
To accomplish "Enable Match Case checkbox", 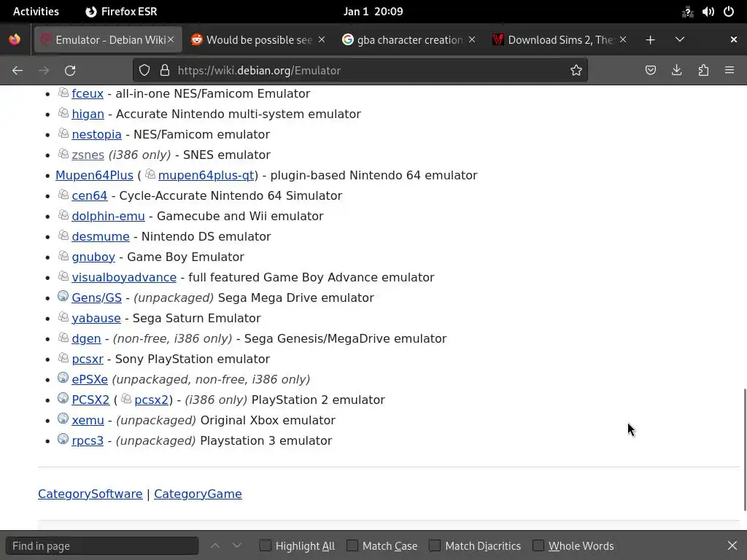I will click(352, 545).
